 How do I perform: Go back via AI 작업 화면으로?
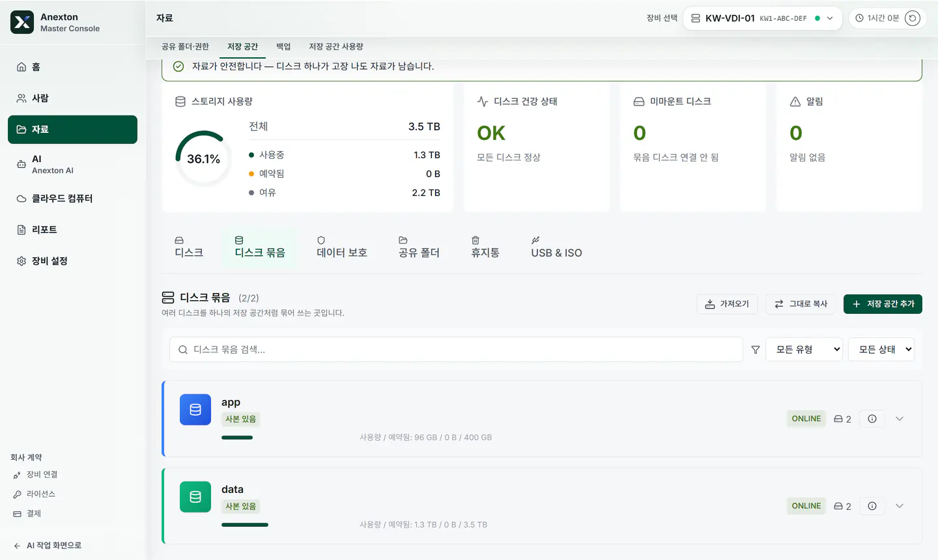pyautogui.click(x=48, y=546)
